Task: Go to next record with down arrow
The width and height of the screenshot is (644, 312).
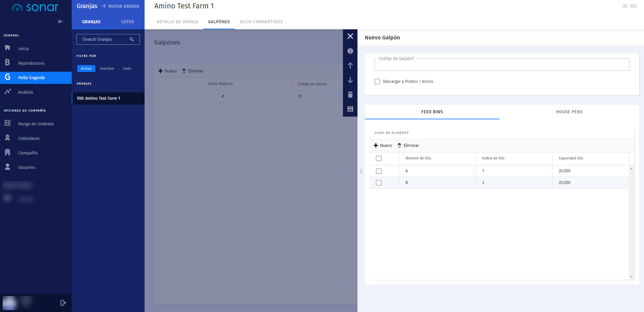Action: (x=350, y=80)
